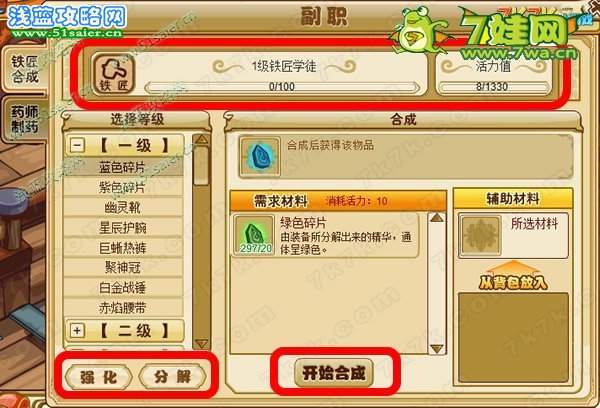Click the empty 辅助材料 auxiliary material slot
The width and height of the screenshot is (600, 408).
(x=480, y=235)
